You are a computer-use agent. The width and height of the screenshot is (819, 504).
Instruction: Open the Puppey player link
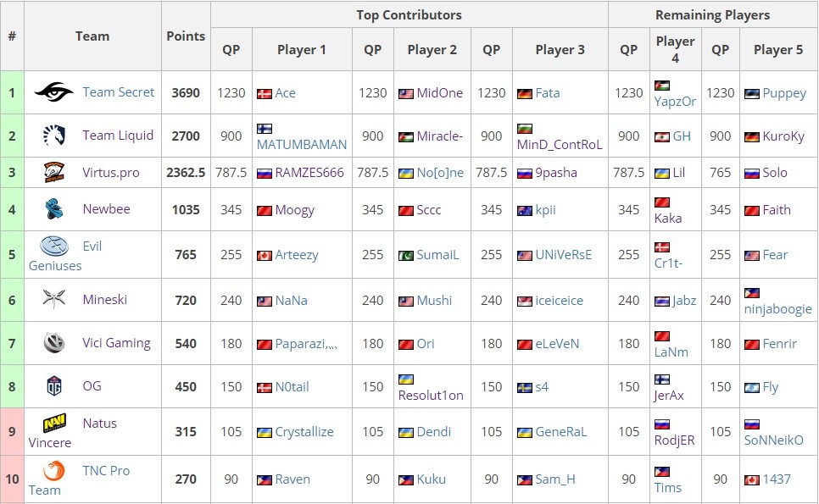(x=784, y=93)
